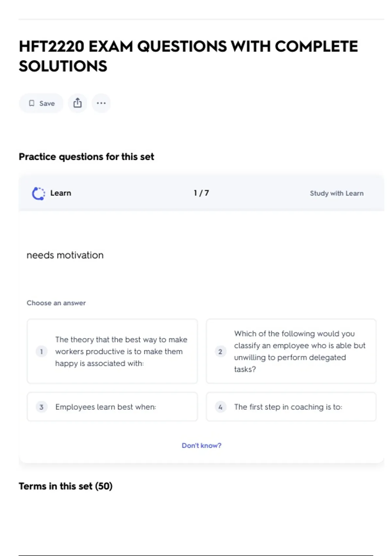Image resolution: width=392 pixels, height=556 pixels.
Task: Open the three-dots more options menu
Action: coord(101,103)
